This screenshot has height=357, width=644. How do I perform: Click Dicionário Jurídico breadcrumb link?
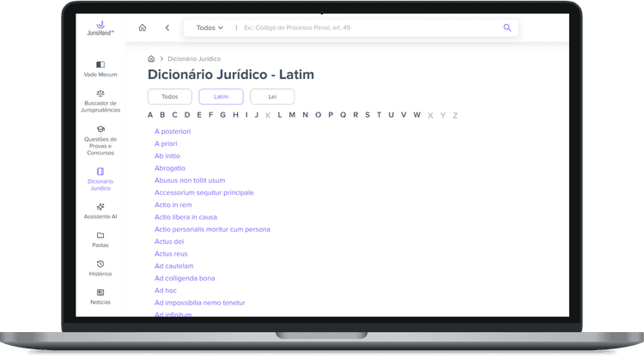(194, 58)
